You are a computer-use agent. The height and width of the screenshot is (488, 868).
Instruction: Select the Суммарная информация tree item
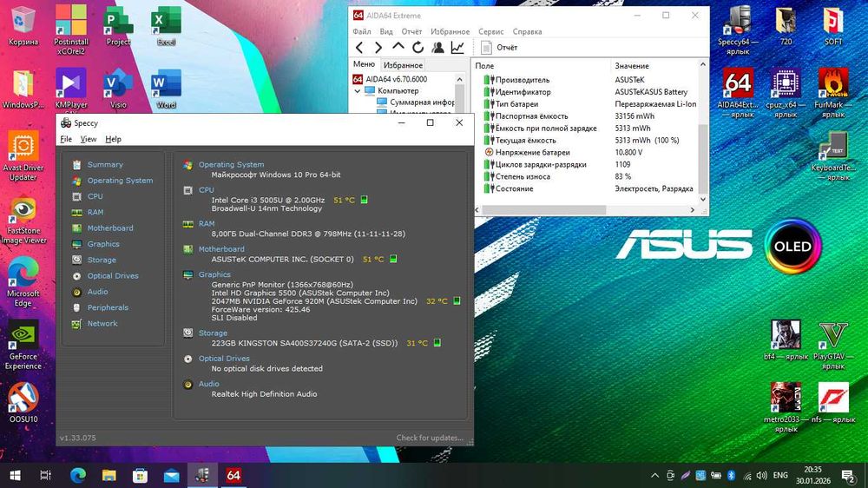click(422, 102)
